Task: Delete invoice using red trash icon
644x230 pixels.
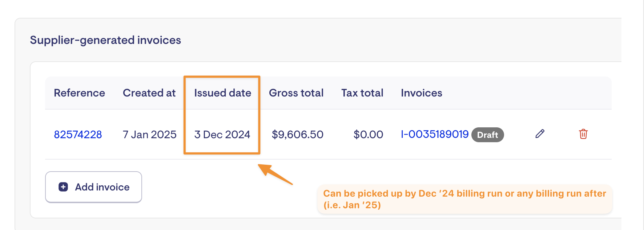Action: point(583,134)
